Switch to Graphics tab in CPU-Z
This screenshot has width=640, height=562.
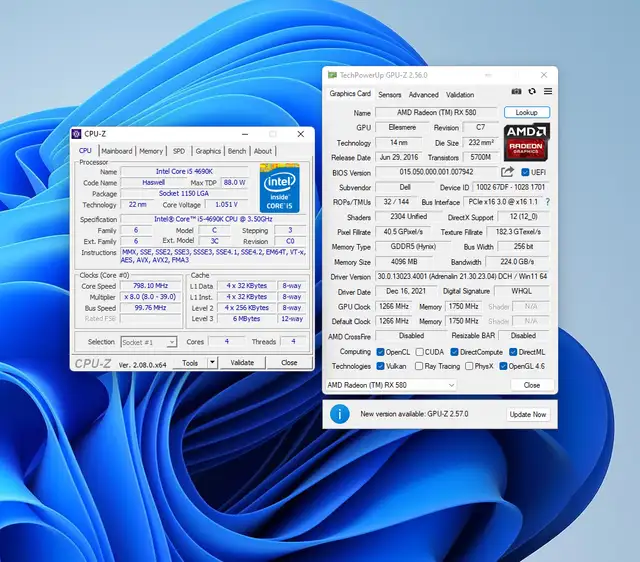pyautogui.click(x=208, y=151)
